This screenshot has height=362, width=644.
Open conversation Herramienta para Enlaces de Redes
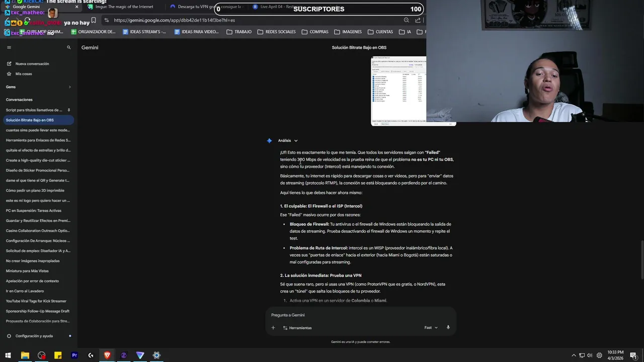coord(38,140)
